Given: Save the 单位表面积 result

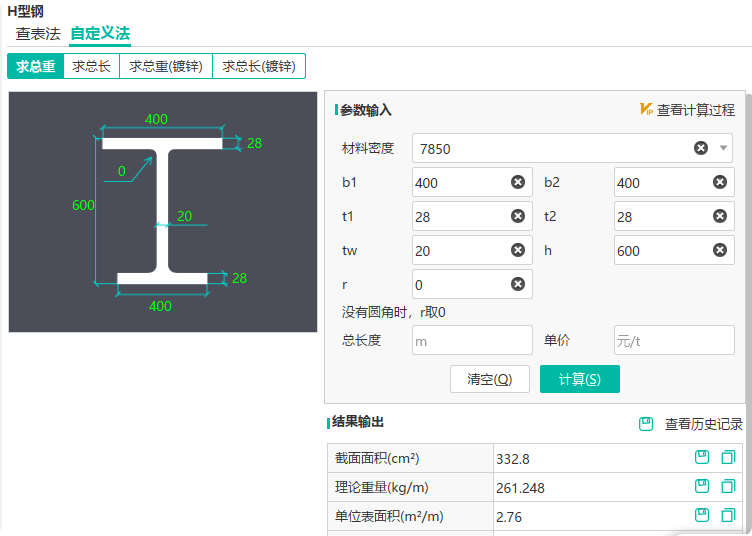Looking at the screenshot, I should coord(702,515).
